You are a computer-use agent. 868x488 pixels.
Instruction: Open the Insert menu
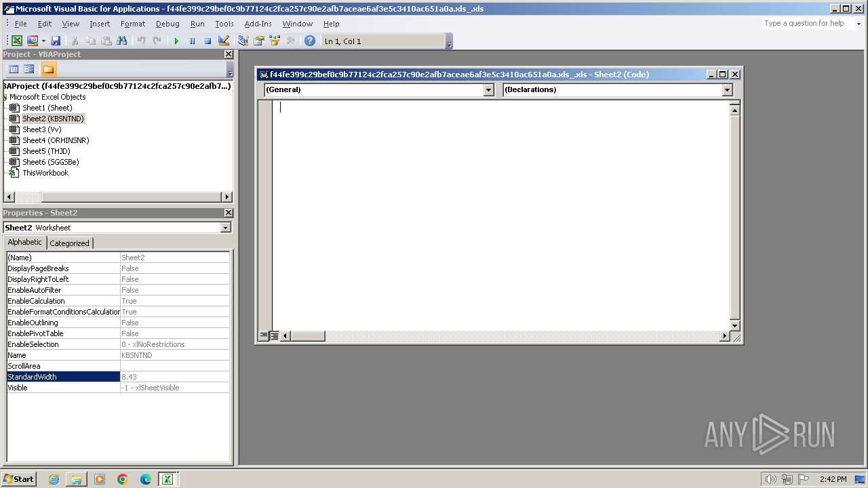[100, 24]
